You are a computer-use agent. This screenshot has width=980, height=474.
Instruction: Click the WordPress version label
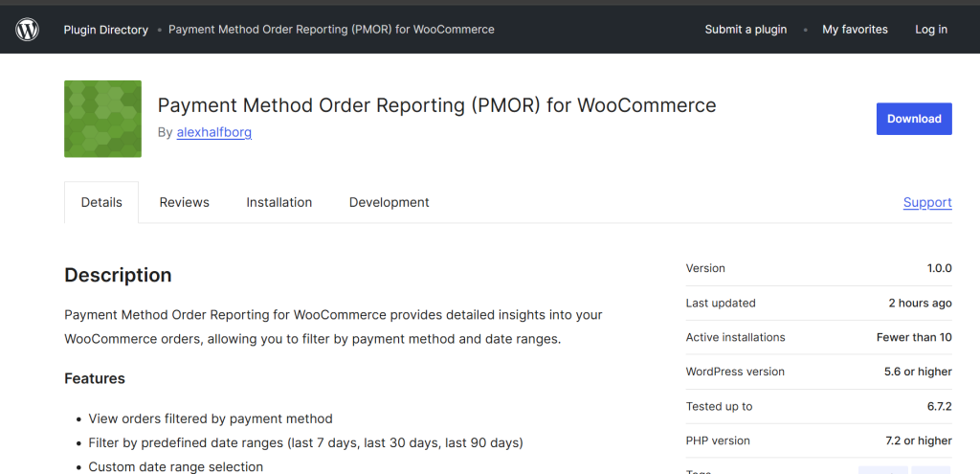coord(735,372)
